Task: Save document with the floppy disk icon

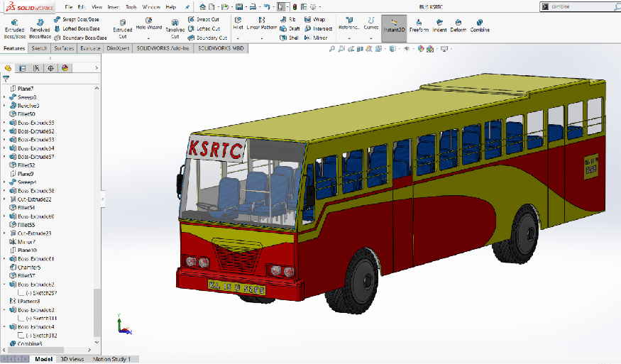Action: point(238,6)
